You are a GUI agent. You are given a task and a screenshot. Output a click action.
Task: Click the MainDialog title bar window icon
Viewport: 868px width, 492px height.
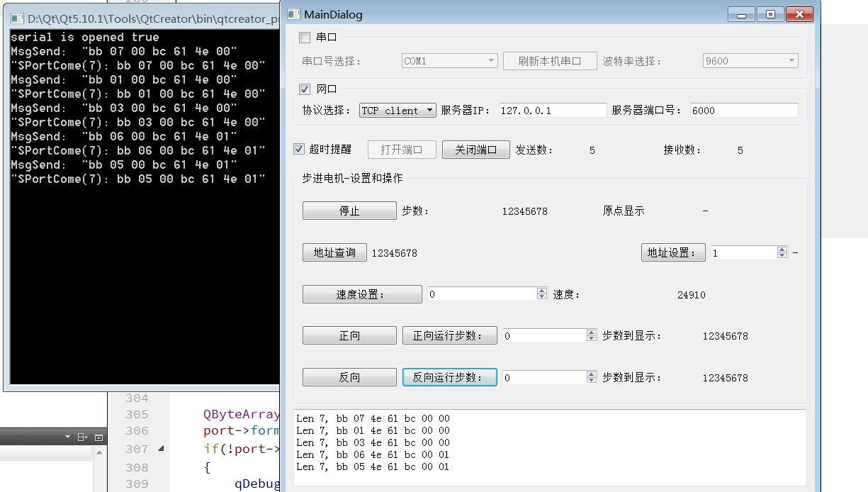(x=293, y=14)
